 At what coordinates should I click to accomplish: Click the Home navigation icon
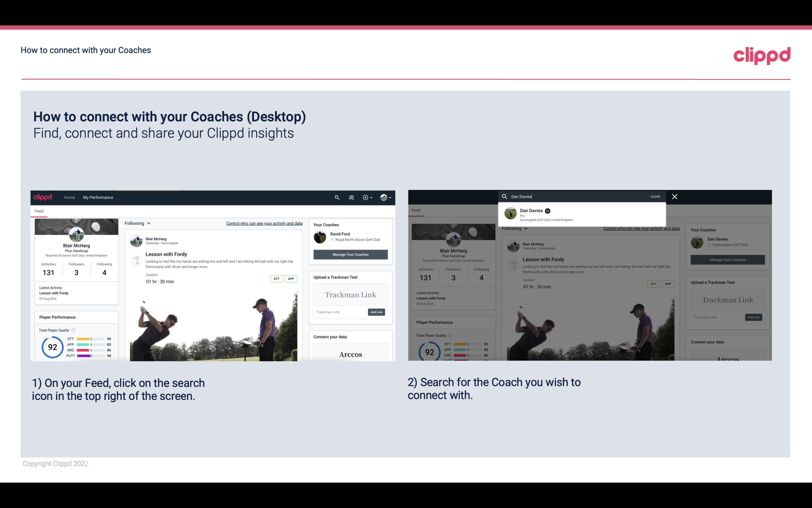click(69, 198)
